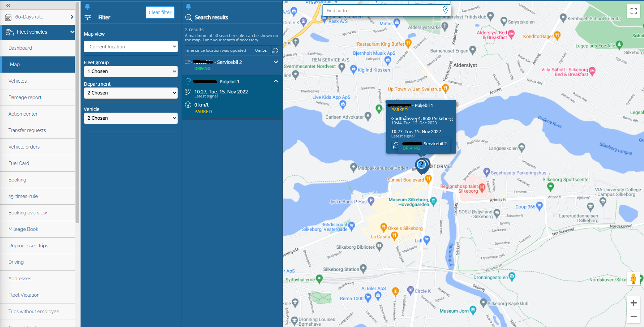This screenshot has width=644, height=327.
Task: Click Godthåbsvej 4, 8600 Silkeborg address
Action: coord(422,118)
